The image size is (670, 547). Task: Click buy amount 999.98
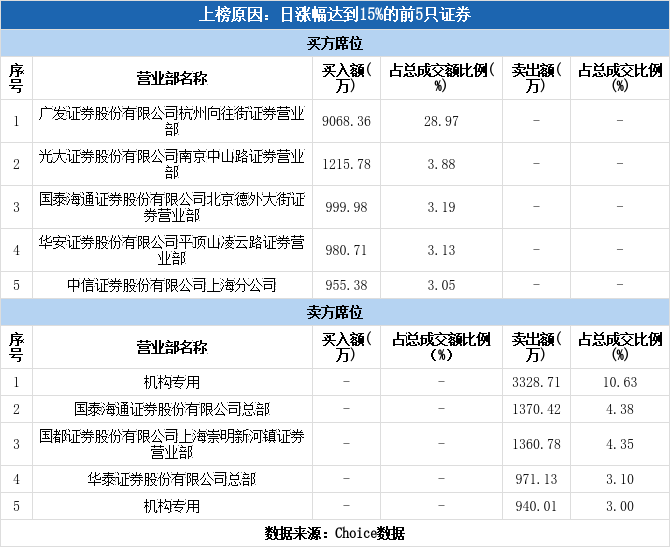click(x=346, y=207)
